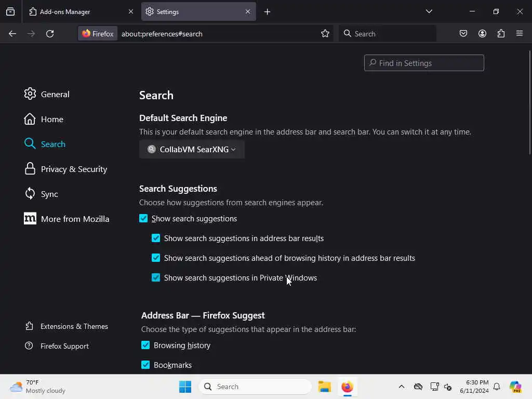
Task: Close the Add-ons Manager tab
Action: pyautogui.click(x=131, y=11)
